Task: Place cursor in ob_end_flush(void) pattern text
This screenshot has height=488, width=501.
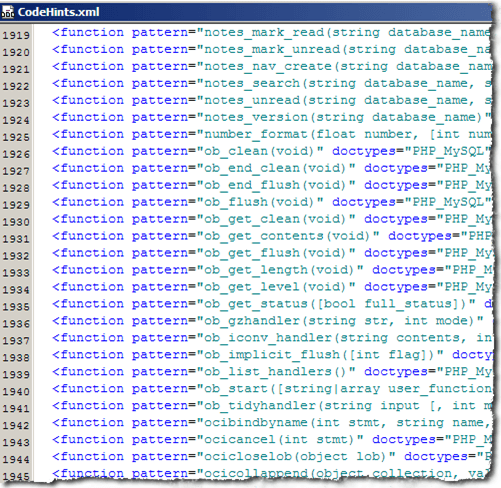Action: [x=276, y=185]
